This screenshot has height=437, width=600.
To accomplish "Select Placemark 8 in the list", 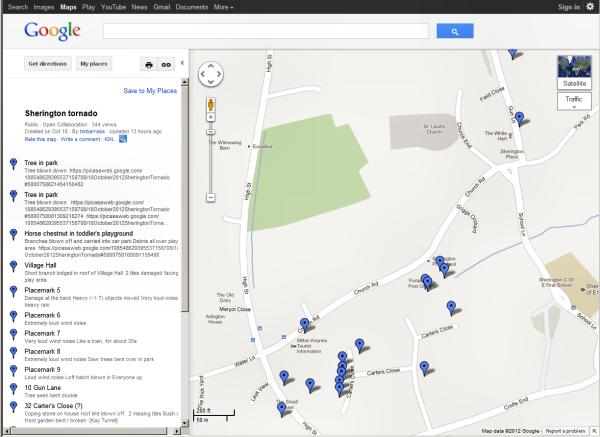I will point(42,351).
